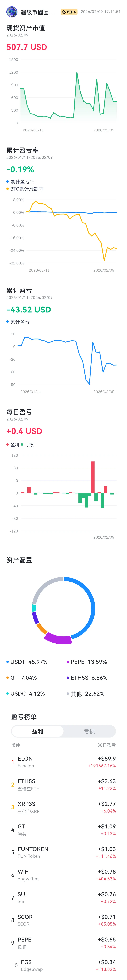
Task: Open the FUNTOKEN ranking entry
Action: coord(63,853)
